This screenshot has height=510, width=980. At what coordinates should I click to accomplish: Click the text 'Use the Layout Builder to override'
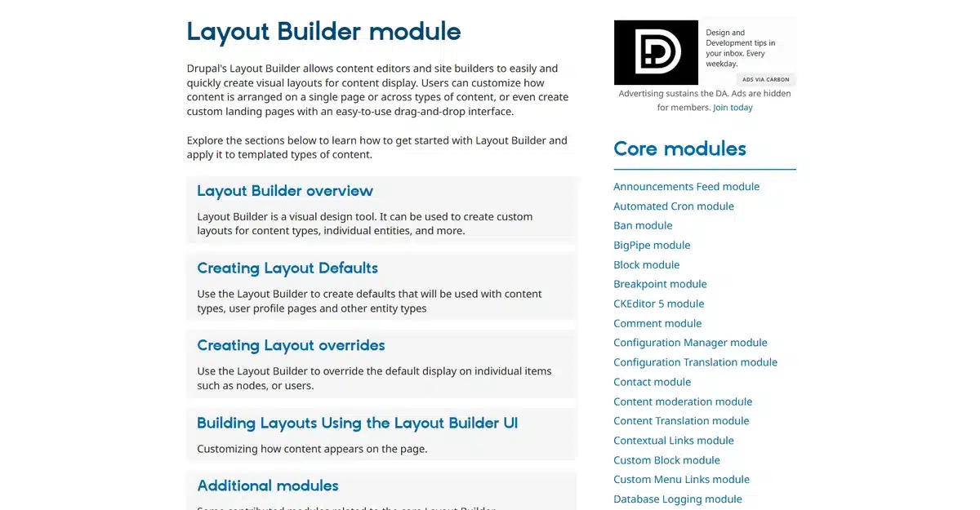(374, 378)
